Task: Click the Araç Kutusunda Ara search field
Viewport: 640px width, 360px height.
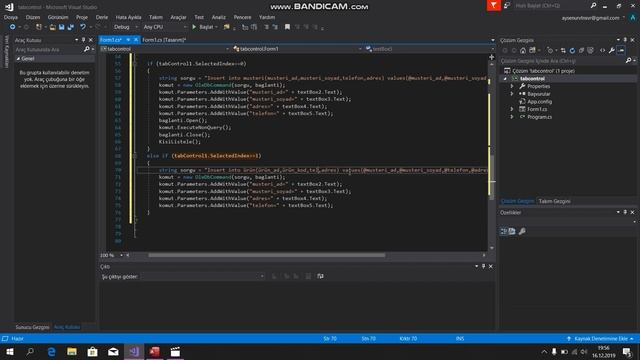Action: coord(49,49)
